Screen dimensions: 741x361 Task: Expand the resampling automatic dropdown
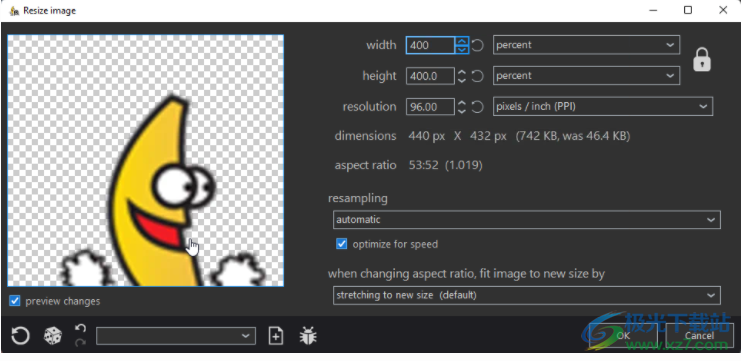(x=526, y=220)
